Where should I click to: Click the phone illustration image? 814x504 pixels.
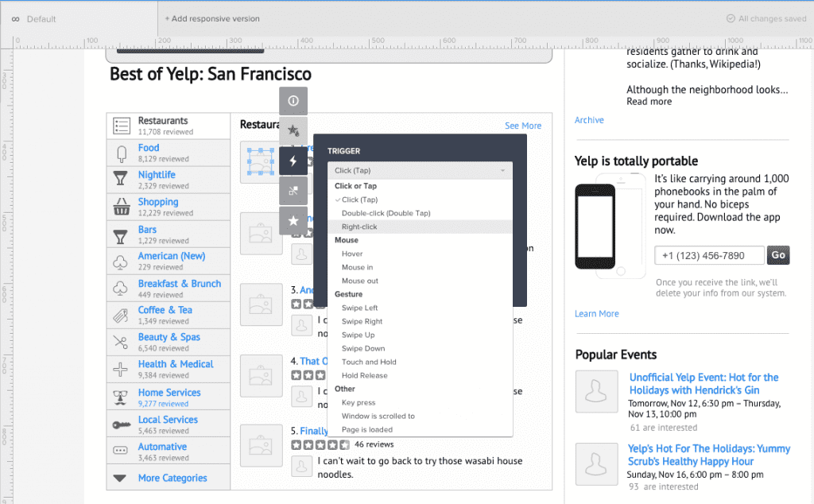click(x=610, y=227)
